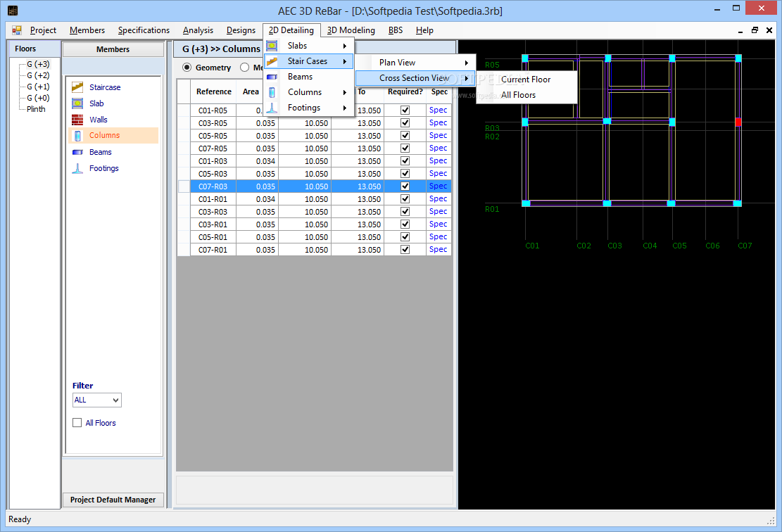Expand the Cross Section View submenu arrow
This screenshot has width=782, height=532.
(466, 78)
